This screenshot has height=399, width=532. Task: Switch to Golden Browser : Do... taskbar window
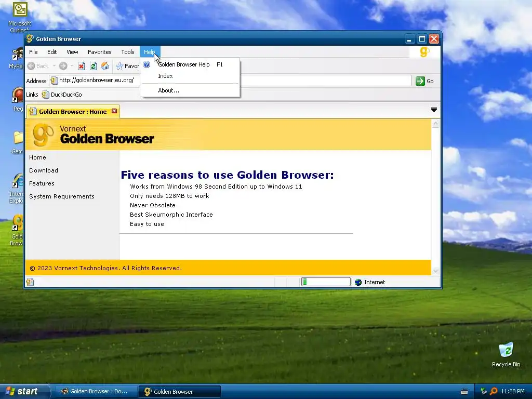click(x=96, y=391)
